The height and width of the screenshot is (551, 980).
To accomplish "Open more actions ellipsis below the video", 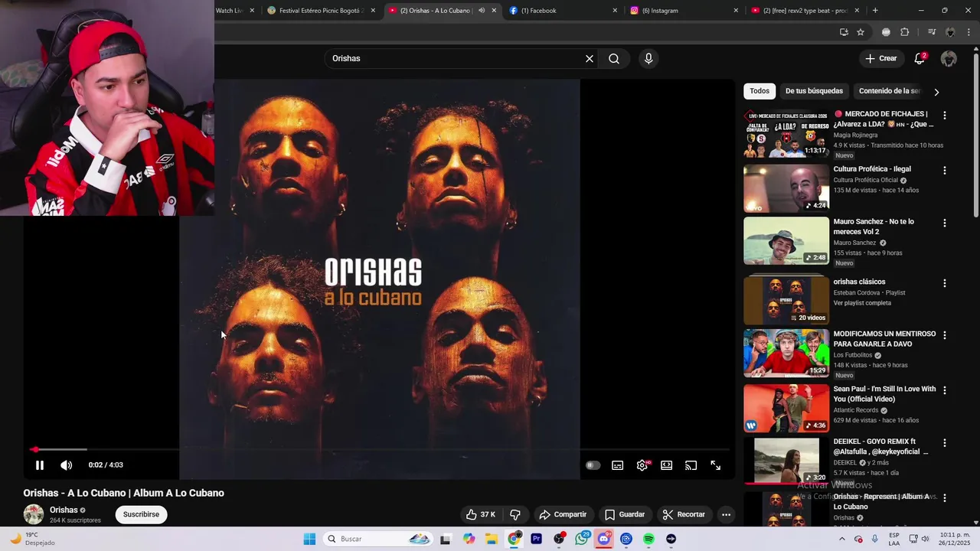I will 726,514.
